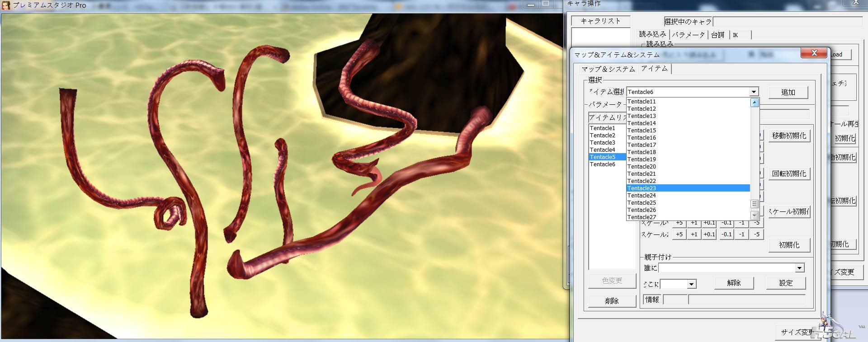Choose Tentacle14 in the dropdown list
Screen dimensions: 868x342
(x=688, y=123)
